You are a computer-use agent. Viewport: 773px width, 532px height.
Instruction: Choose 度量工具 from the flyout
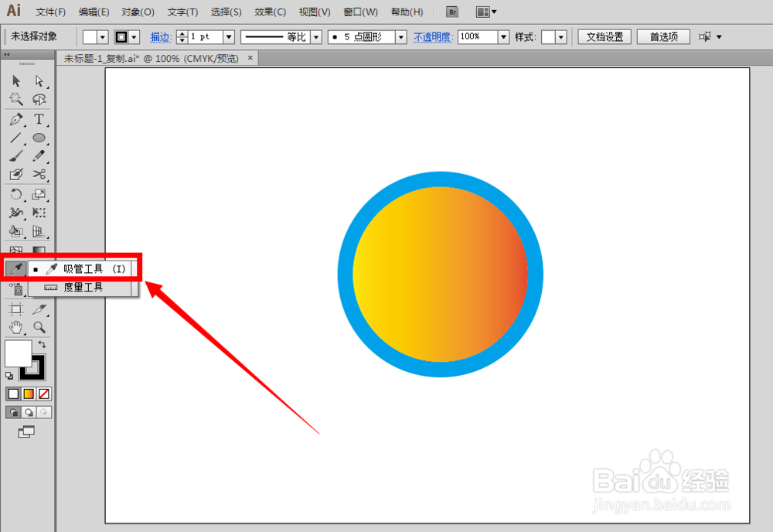(83, 287)
